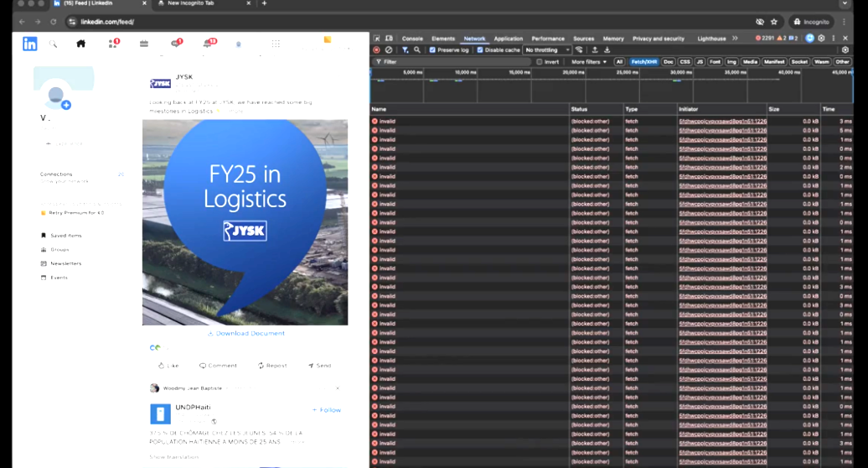Open network conditions wifi icon

tap(579, 49)
